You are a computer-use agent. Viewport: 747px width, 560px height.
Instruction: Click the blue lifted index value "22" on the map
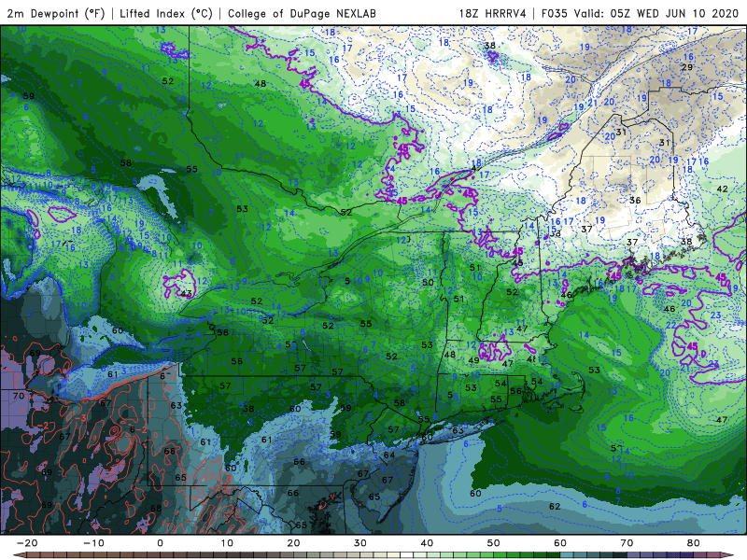(x=670, y=325)
